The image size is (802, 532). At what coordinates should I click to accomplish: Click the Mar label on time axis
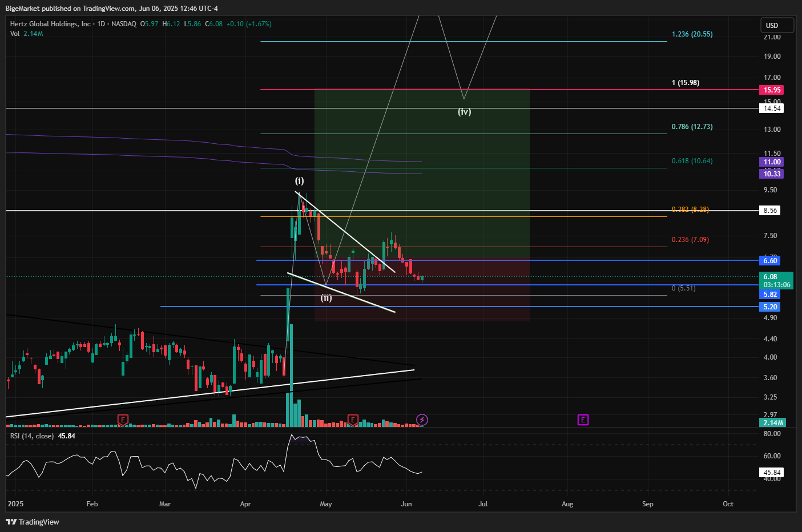[x=165, y=504]
